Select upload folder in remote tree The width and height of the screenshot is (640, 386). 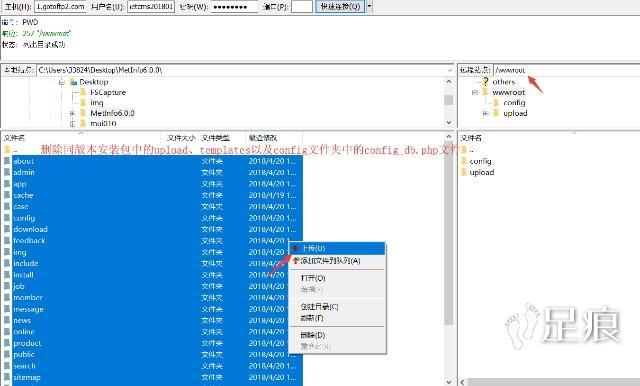coord(515,113)
